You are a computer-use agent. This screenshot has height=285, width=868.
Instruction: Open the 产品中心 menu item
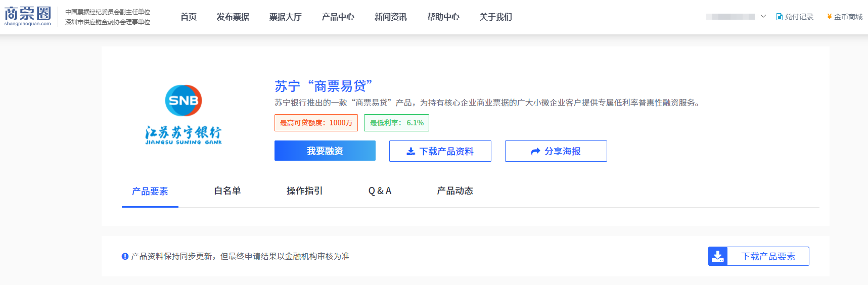(x=338, y=17)
